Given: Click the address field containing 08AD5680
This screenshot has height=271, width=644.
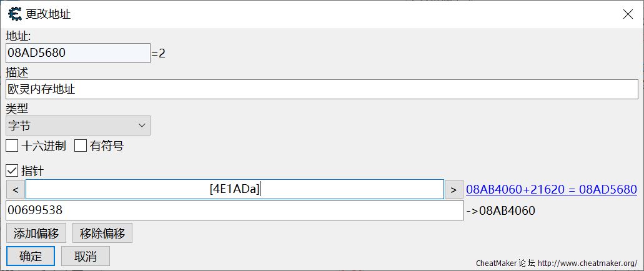Looking at the screenshot, I should click(78, 53).
